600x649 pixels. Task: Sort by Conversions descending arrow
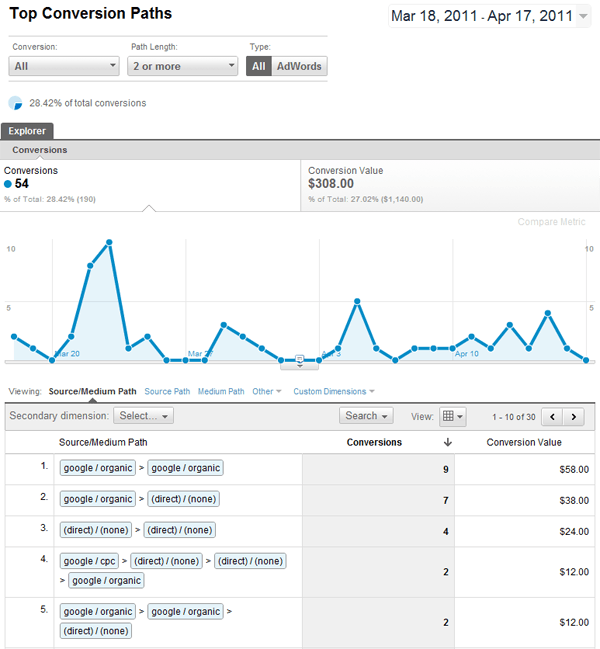[x=448, y=442]
